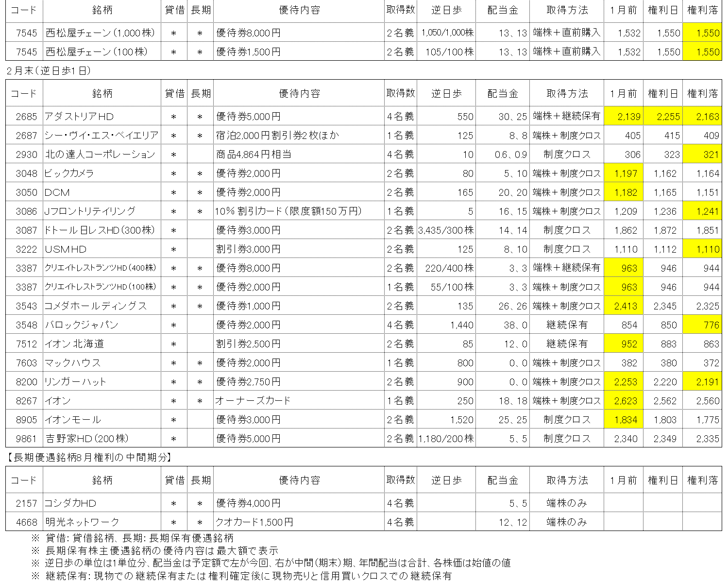Click highlighted price 2,413 for コメダ

coord(624,306)
